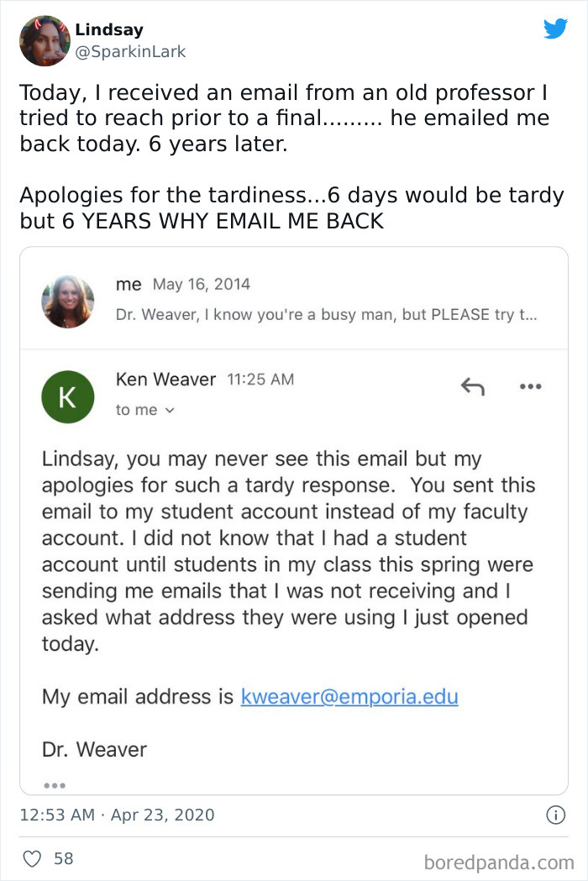Open the 12:53 AM · Apr 23, 2020 timestamp
Image resolution: width=588 pixels, height=881 pixels.
pyautogui.click(x=117, y=815)
